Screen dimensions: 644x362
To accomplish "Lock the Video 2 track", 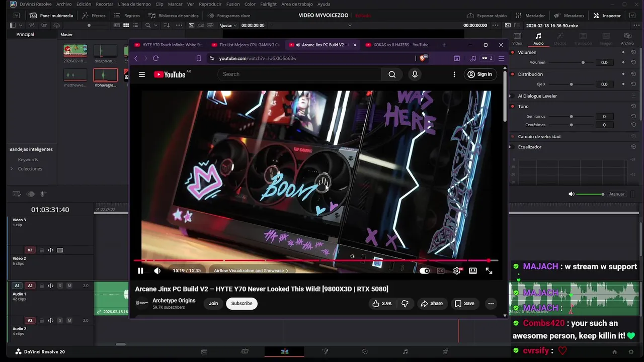I will [42, 250].
